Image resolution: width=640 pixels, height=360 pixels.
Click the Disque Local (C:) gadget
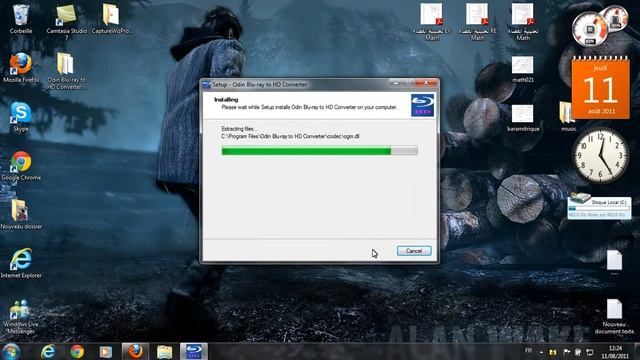pyautogui.click(x=599, y=207)
